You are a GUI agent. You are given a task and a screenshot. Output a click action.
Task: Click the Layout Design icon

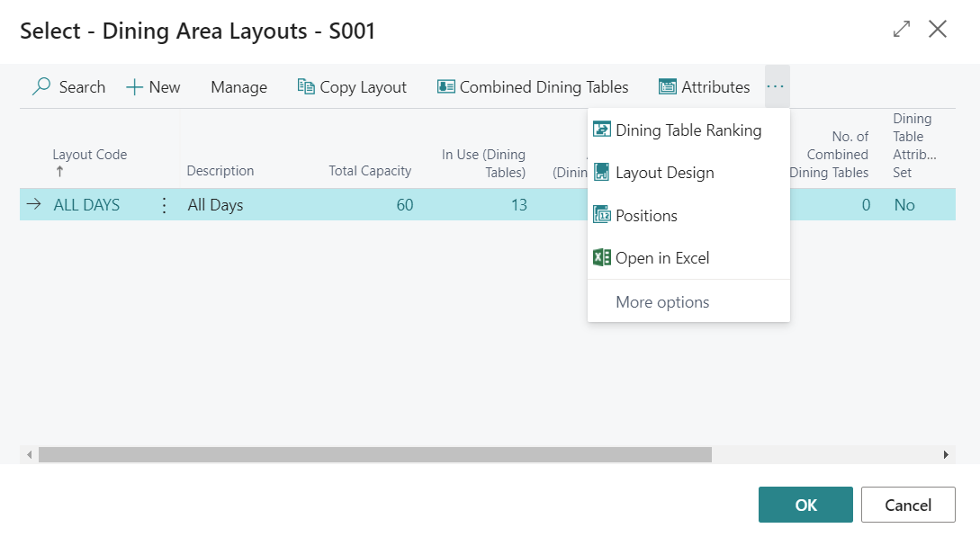(x=602, y=173)
